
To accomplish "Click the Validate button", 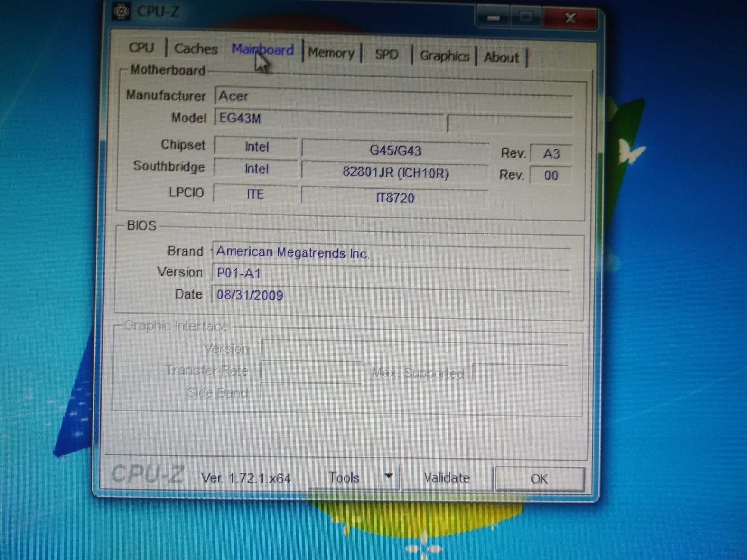I will [x=447, y=478].
